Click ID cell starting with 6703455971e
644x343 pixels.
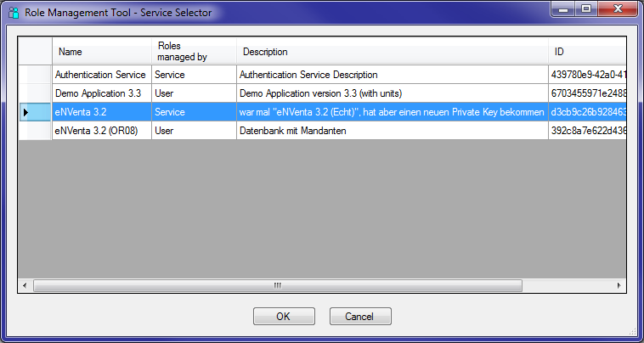(x=587, y=93)
